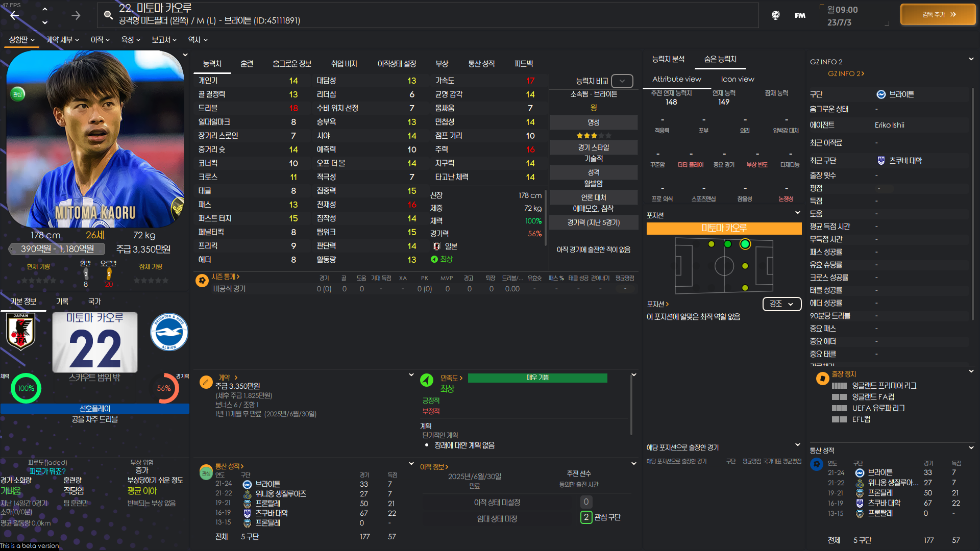The image size is (980, 551).
Task: Click the green happiness arrow icon
Action: (426, 380)
